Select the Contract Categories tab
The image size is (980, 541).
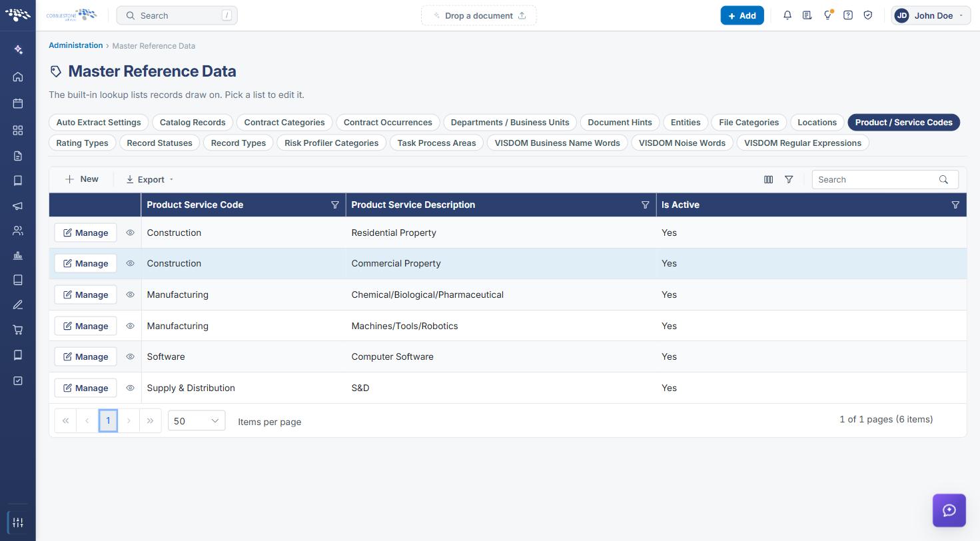(x=284, y=122)
